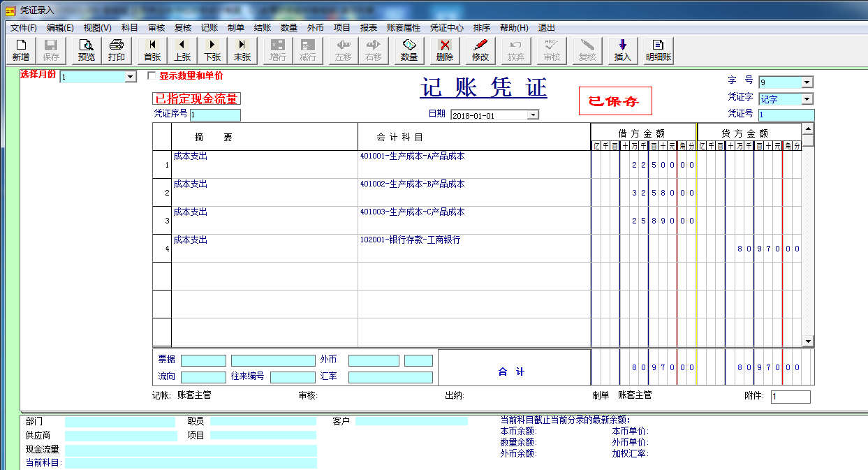Click the 减行 remove row icon

(x=308, y=50)
